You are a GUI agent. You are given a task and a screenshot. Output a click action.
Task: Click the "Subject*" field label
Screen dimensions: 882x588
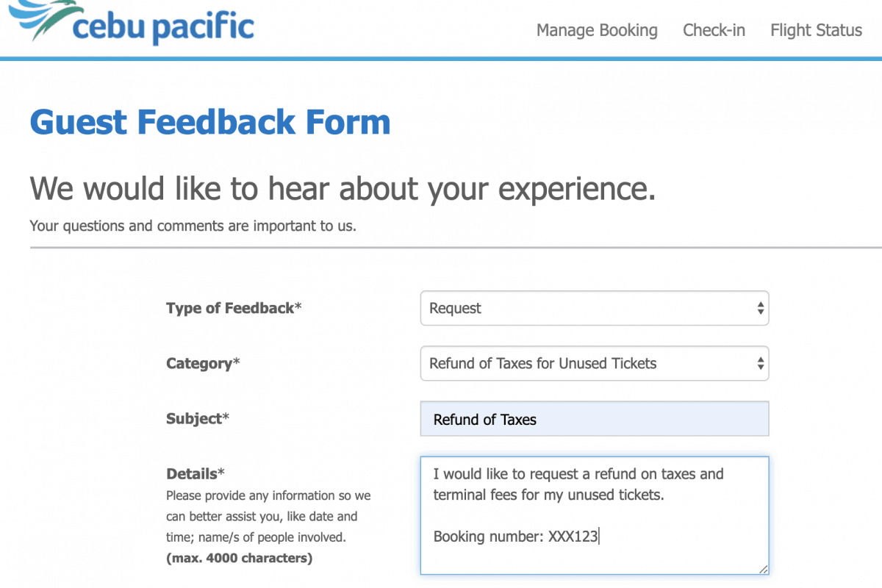point(198,419)
